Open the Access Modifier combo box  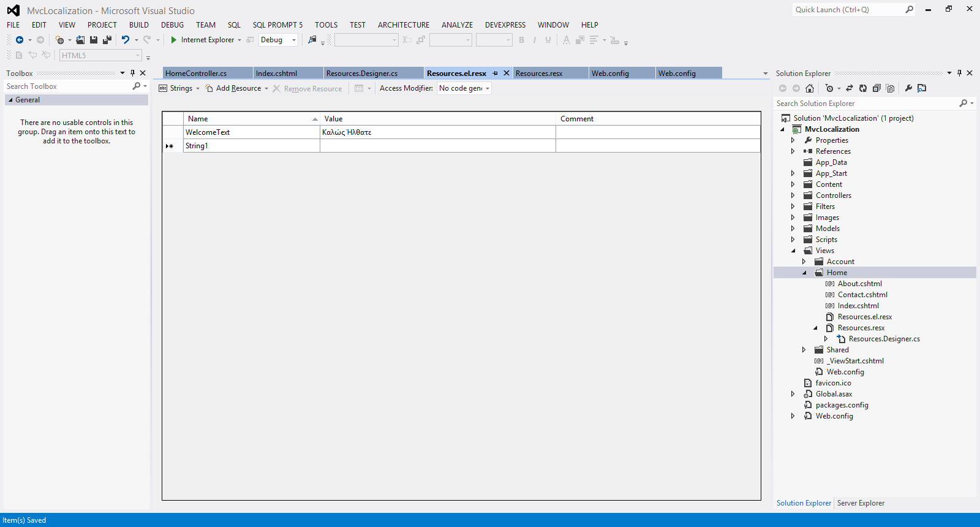464,88
